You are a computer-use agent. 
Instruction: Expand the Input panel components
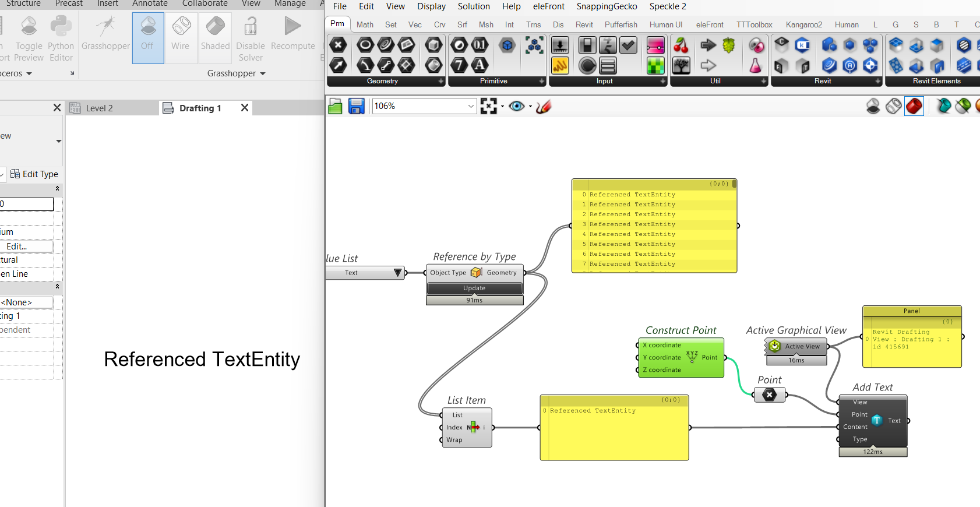(x=663, y=82)
